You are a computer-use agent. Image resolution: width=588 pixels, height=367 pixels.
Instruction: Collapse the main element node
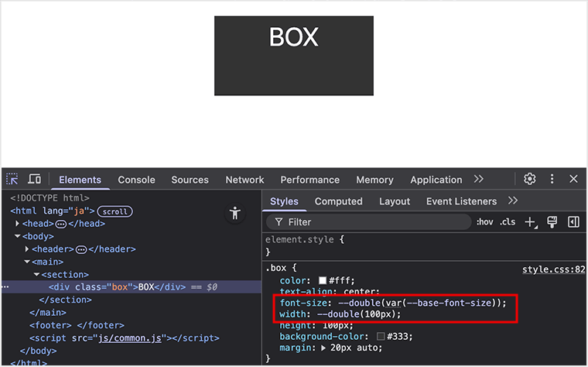click(27, 262)
